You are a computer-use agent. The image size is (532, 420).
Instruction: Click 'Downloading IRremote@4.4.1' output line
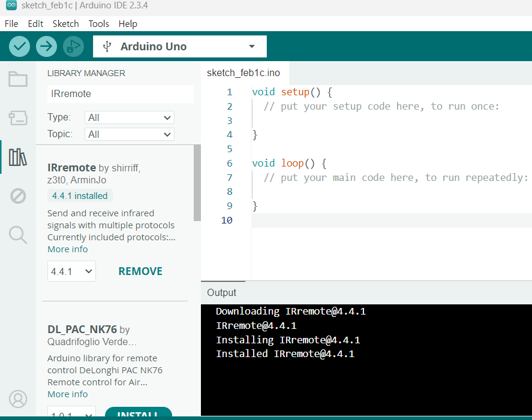291,311
